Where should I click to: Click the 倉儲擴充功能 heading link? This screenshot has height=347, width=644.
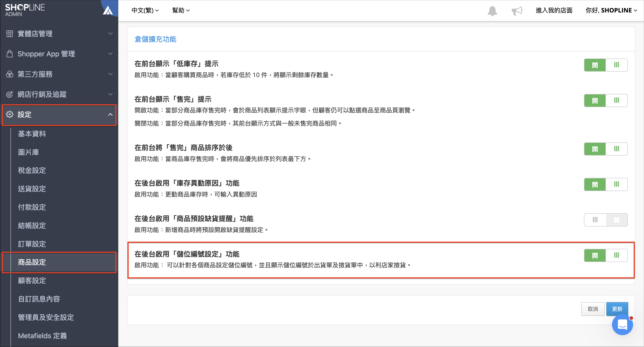coord(156,39)
